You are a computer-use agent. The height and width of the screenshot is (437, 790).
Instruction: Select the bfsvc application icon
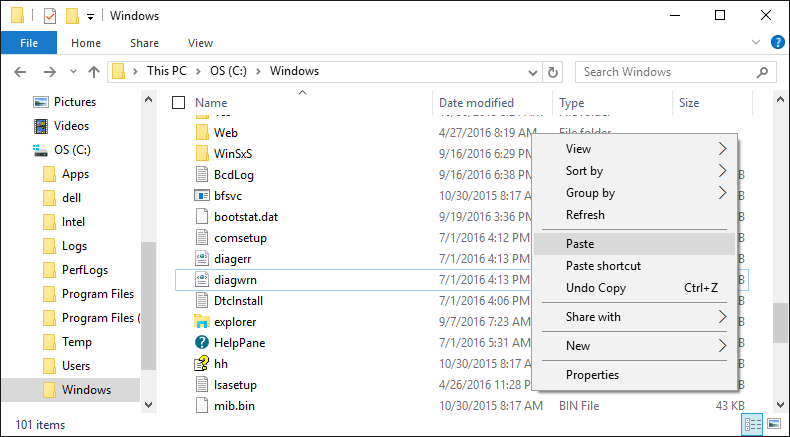[202, 196]
